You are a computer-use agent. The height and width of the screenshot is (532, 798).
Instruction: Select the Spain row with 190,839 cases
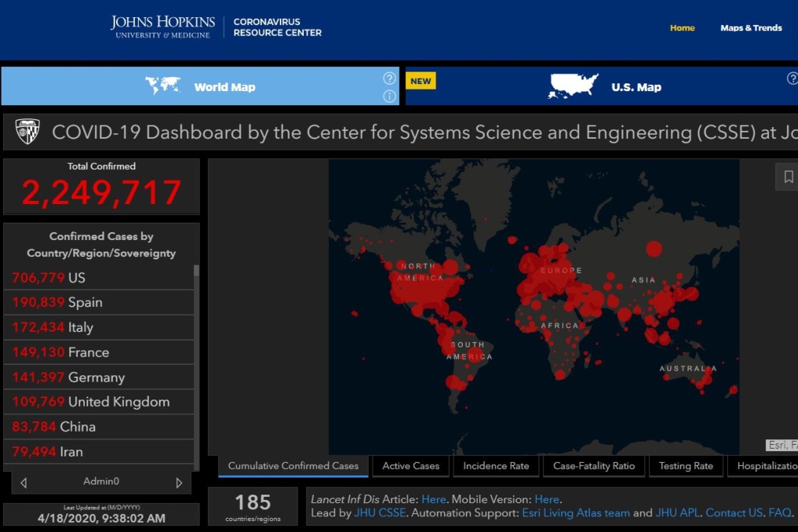[99, 303]
